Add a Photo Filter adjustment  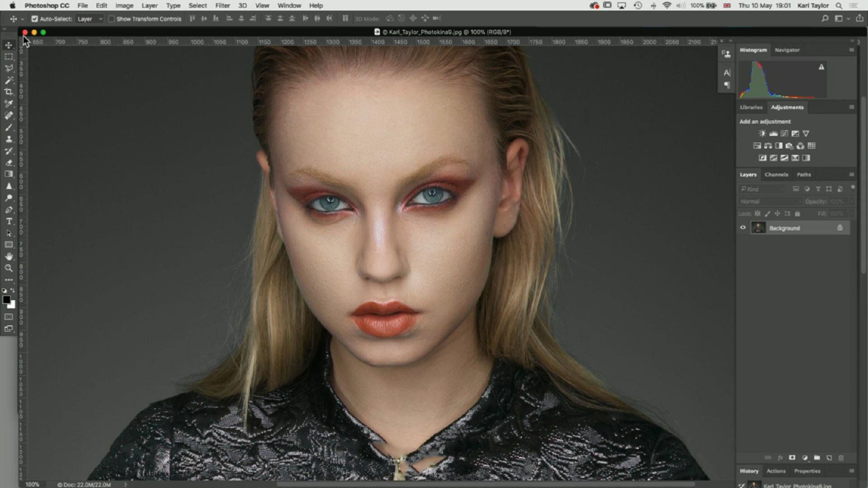click(789, 145)
